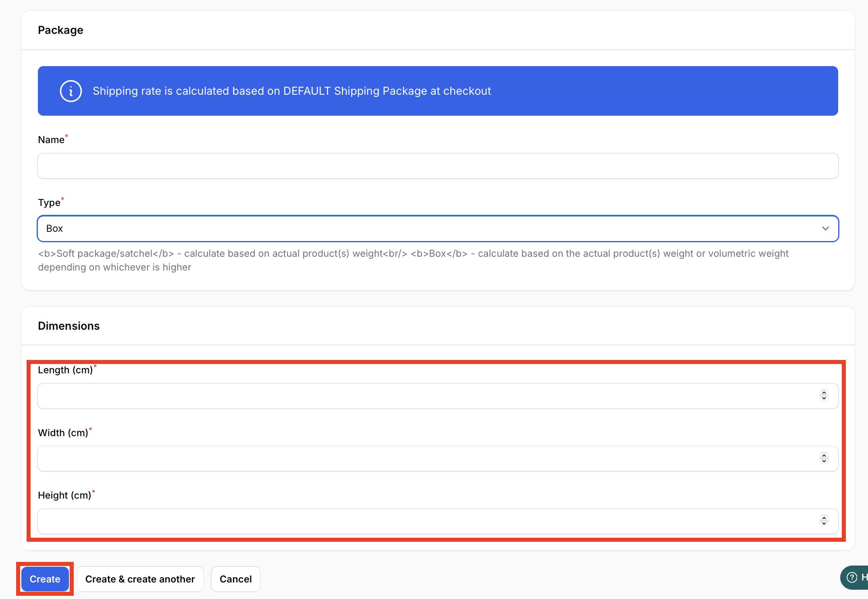Screen dimensions: 868x599
Task: Open the Help question-mark widget
Action: coord(853,577)
